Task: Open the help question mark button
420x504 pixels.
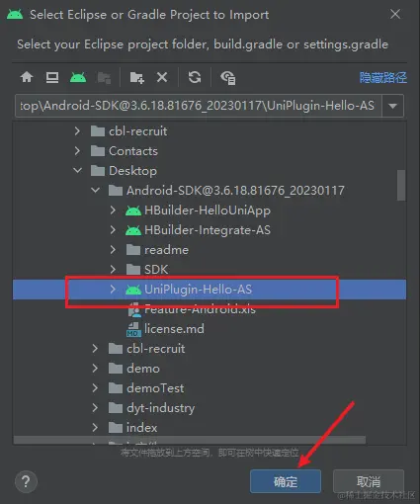Action: (26, 482)
